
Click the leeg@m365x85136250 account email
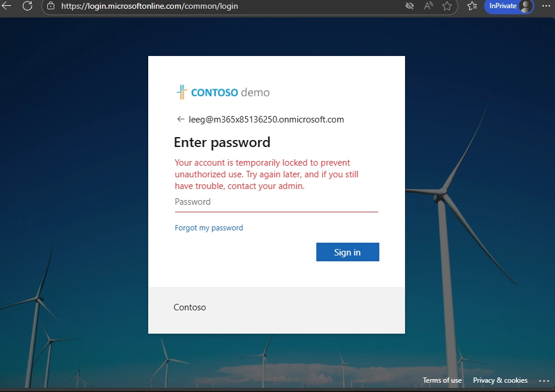coord(266,119)
